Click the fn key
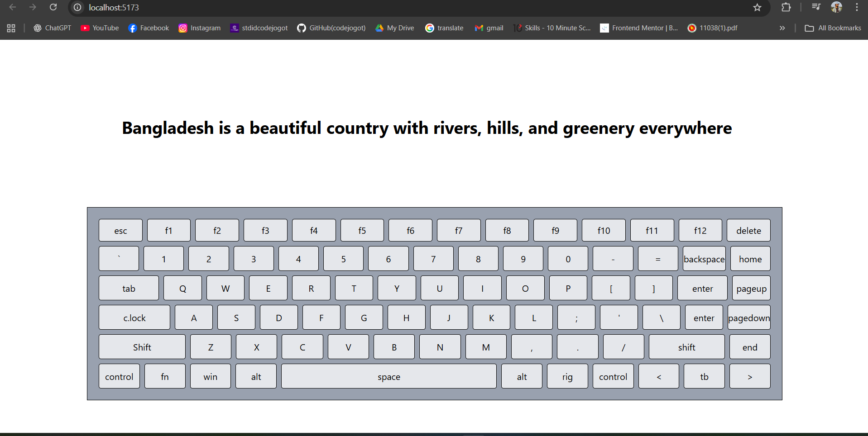The height and width of the screenshot is (436, 868). coord(165,376)
